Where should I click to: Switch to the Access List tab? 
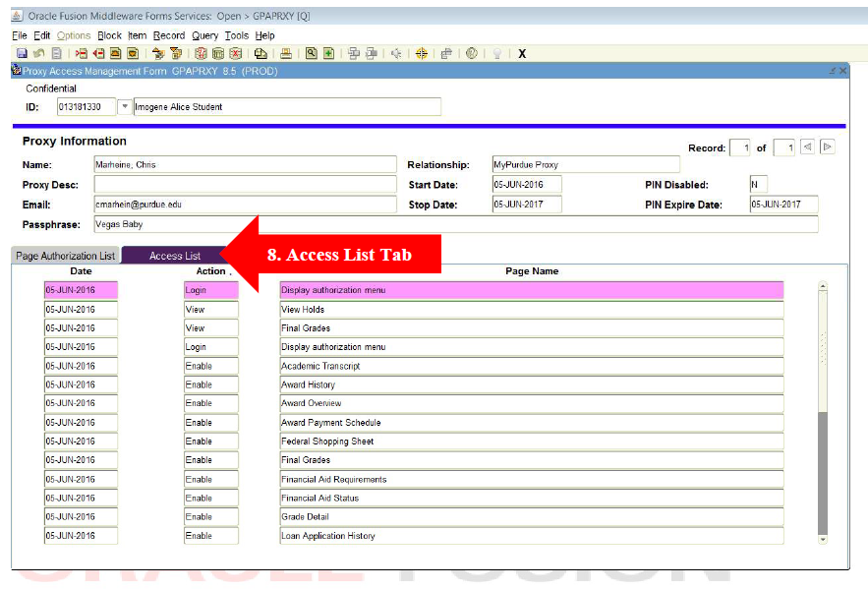(x=167, y=255)
